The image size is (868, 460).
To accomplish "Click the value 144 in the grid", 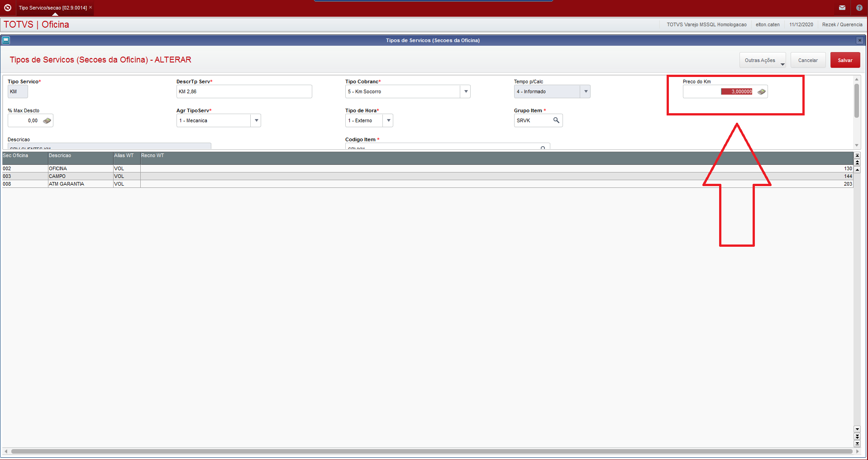I will coord(848,176).
